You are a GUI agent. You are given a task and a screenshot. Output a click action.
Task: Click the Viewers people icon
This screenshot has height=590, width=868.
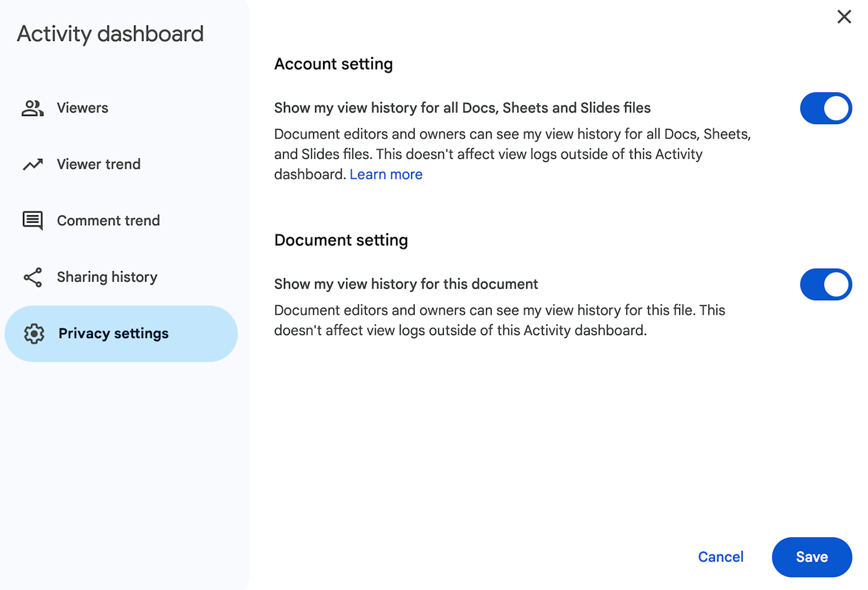coord(33,109)
